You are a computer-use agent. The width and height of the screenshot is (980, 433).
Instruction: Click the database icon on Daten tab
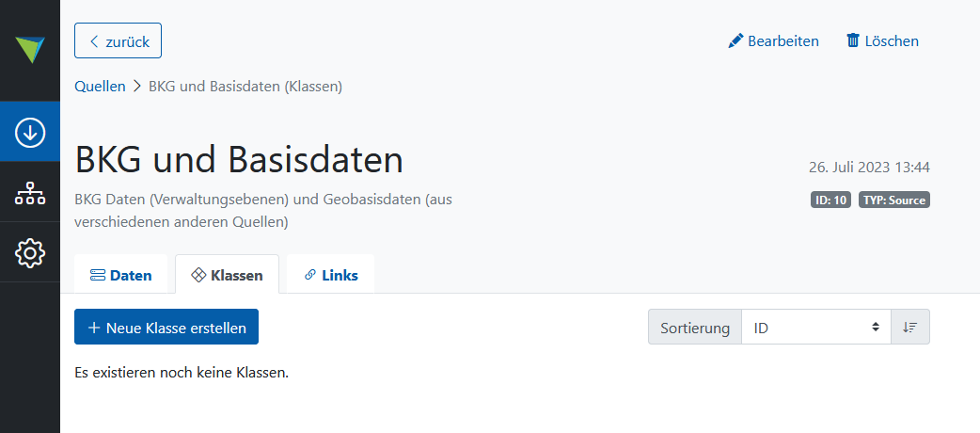(x=98, y=275)
